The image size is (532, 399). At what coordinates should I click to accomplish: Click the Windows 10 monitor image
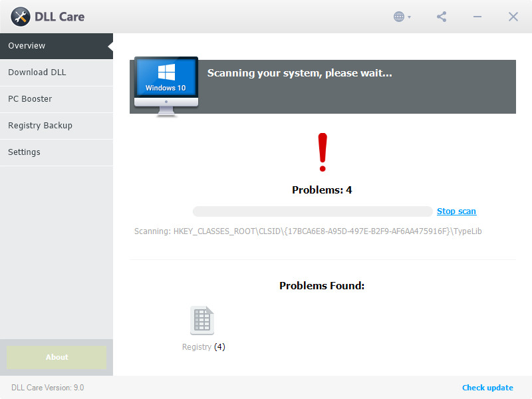(166, 86)
